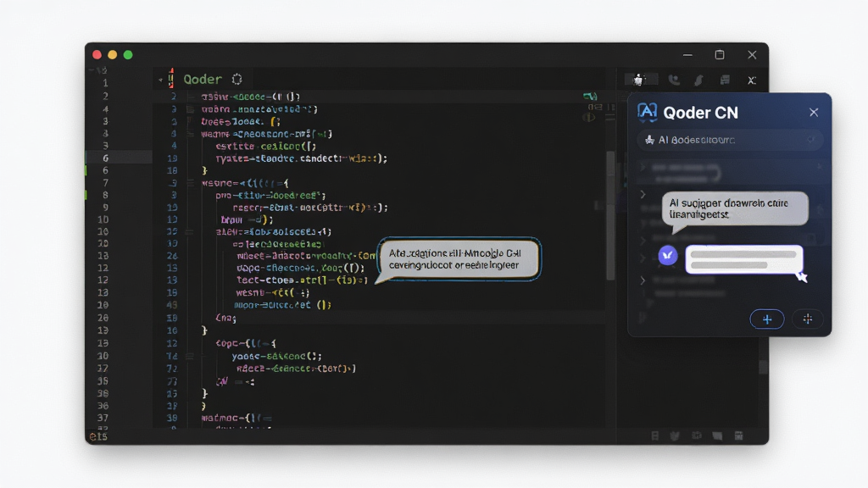Viewport: 868px width, 488px height.
Task: Select the grey AI suggestion speech bubble
Action: point(735,208)
